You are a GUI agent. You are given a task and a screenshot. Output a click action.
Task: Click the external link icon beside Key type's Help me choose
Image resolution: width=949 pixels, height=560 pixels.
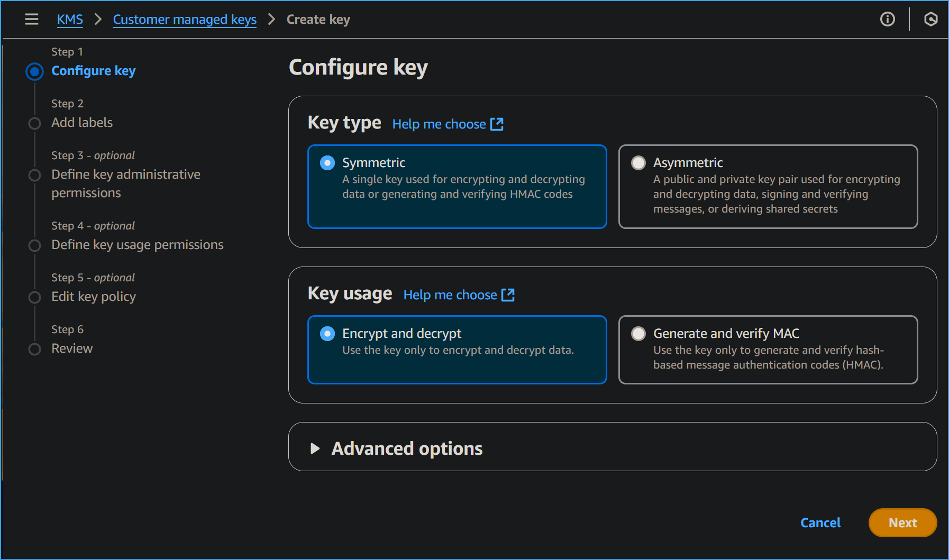click(497, 124)
